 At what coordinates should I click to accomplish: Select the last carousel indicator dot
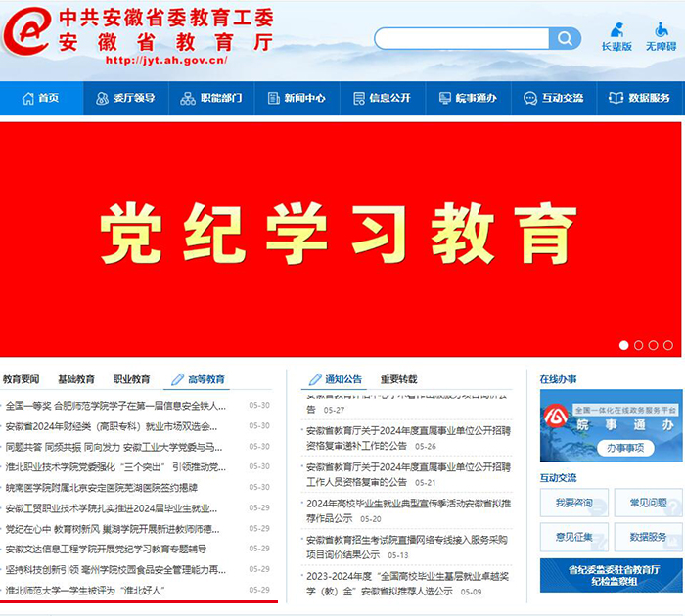(x=667, y=345)
